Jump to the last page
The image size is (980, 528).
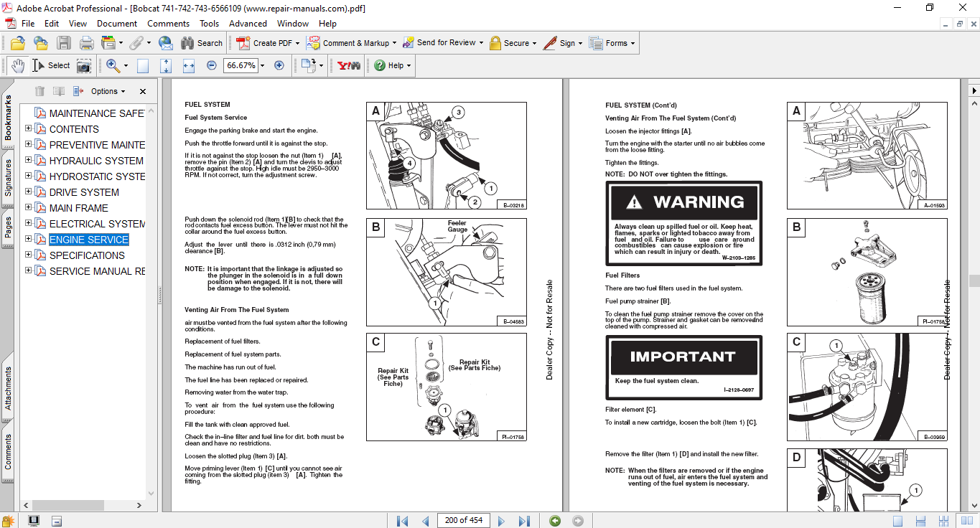point(524,521)
